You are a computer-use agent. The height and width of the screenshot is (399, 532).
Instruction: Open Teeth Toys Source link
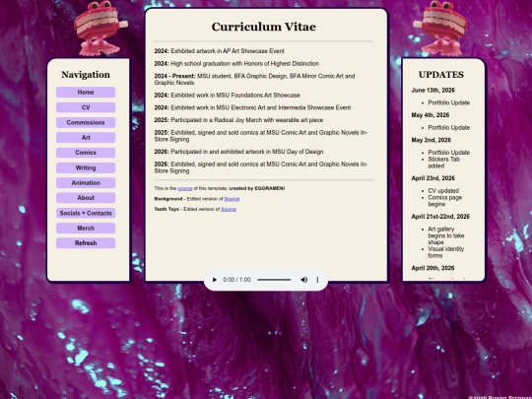(x=229, y=209)
